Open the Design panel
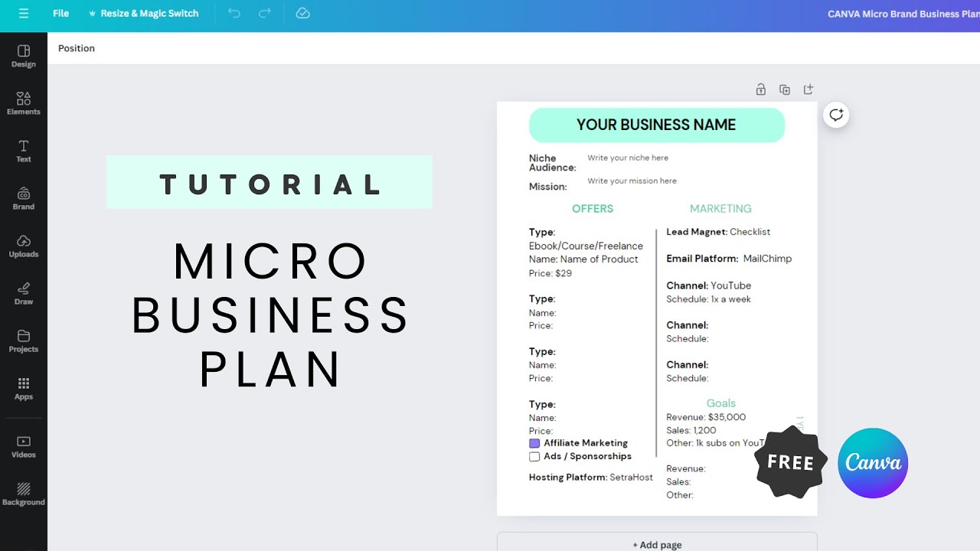Viewport: 980px width, 551px height. [x=24, y=57]
